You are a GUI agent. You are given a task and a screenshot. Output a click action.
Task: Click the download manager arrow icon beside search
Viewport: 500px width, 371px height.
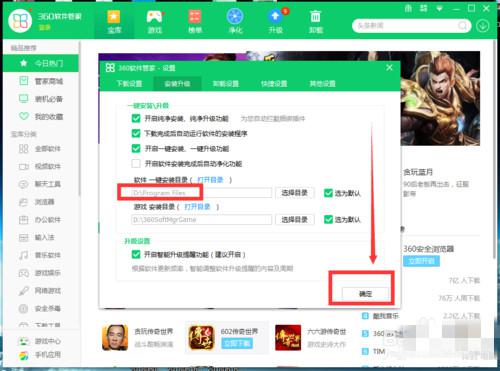483,26
